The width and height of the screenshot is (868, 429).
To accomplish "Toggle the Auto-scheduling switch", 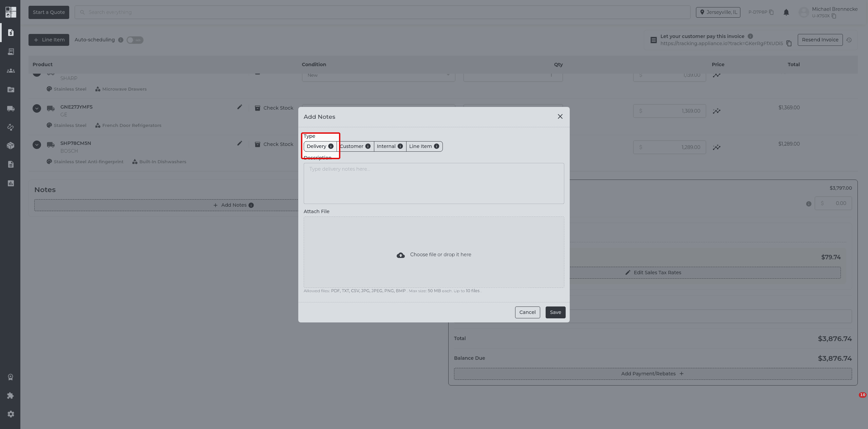I will [135, 40].
